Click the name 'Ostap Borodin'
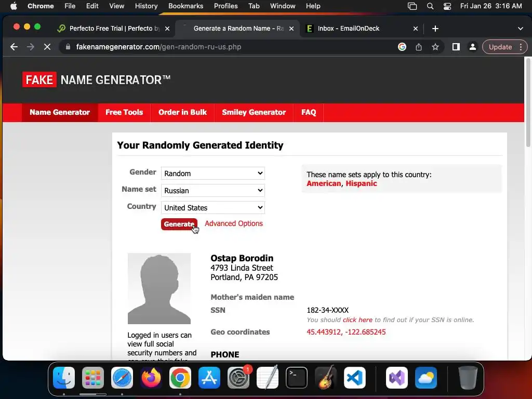The image size is (532, 399). tap(242, 258)
